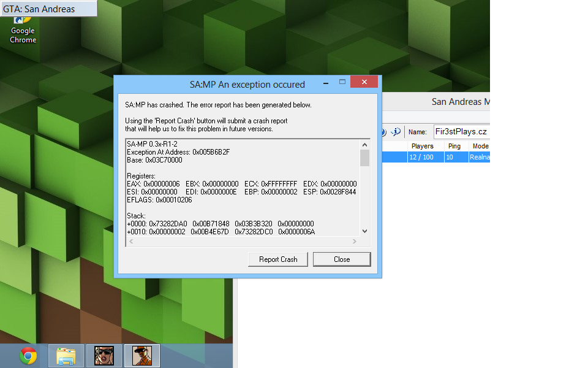
Task: Click the crash report scroll down arrow
Action: 364,231
